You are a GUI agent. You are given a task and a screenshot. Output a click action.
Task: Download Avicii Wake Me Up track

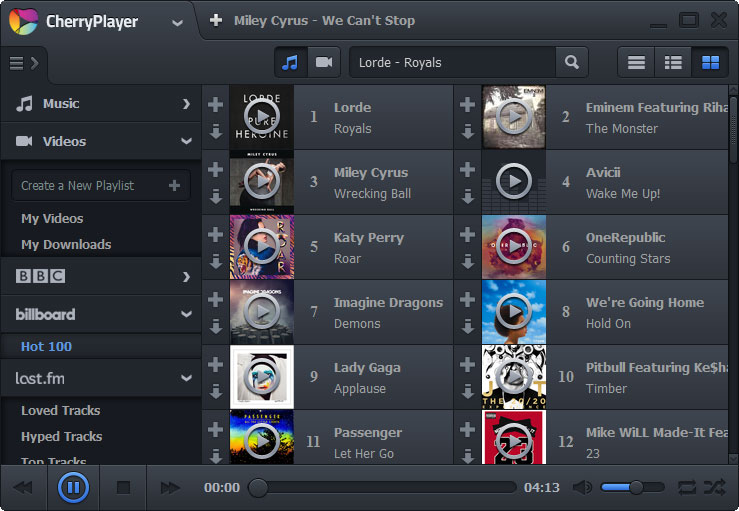tap(467, 196)
